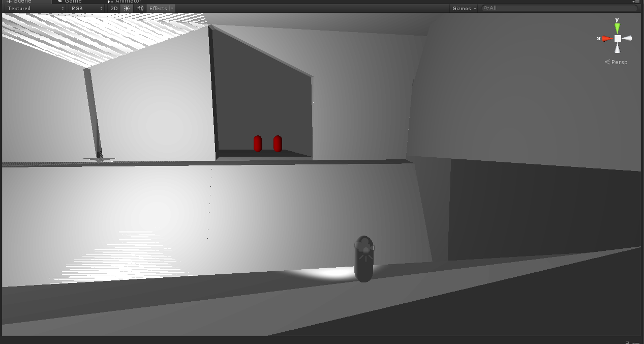Open the Textured draw mode dropdown
The height and width of the screenshot is (344, 644).
click(x=35, y=8)
